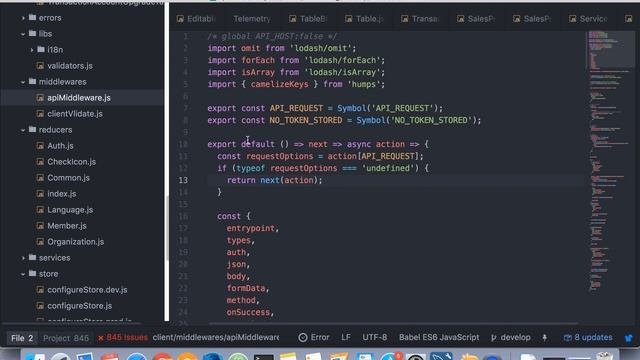Click the file icon beside clientVlidate.js
This screenshot has width=640, height=360.
pos(40,114)
